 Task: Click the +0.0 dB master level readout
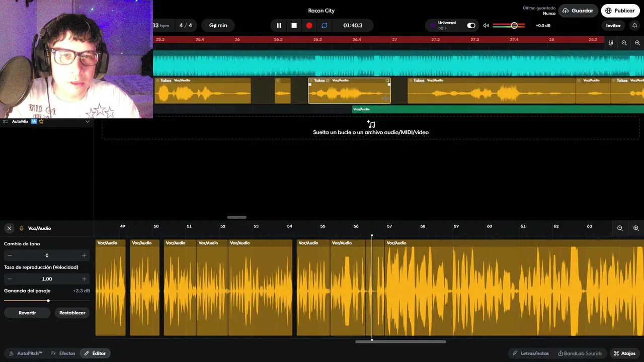pos(543,26)
